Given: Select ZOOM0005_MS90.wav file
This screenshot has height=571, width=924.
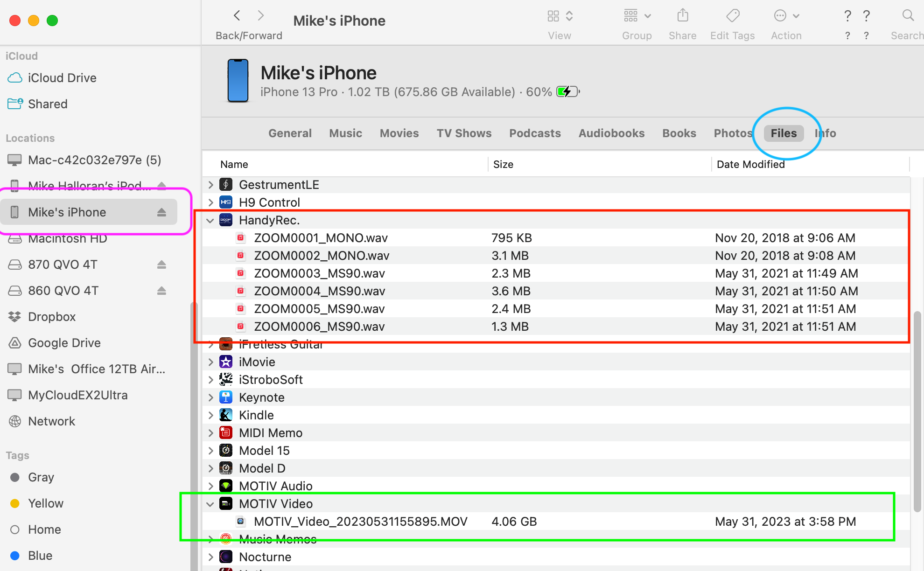Looking at the screenshot, I should tap(556, 309).
